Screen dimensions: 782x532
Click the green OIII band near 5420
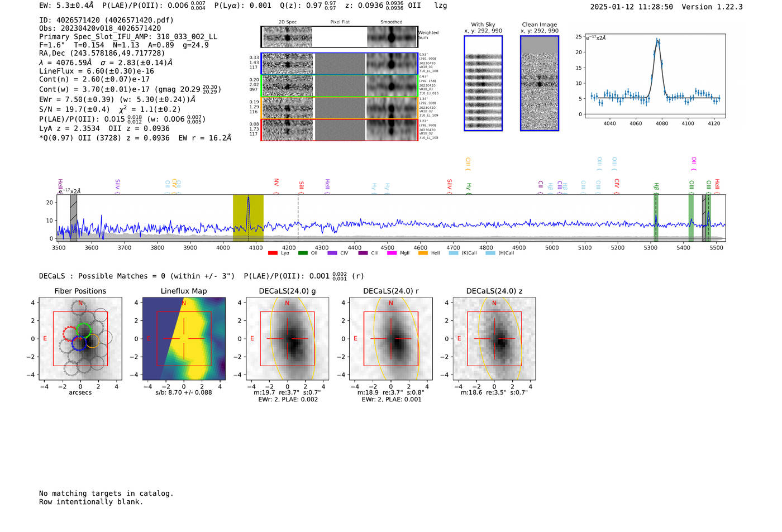(x=691, y=218)
